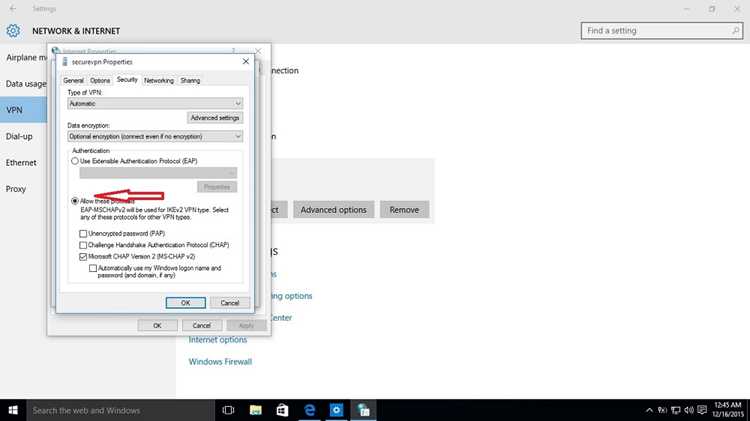Check Challenge Handshake Authentication Protocol (CHAP)

(x=83, y=245)
